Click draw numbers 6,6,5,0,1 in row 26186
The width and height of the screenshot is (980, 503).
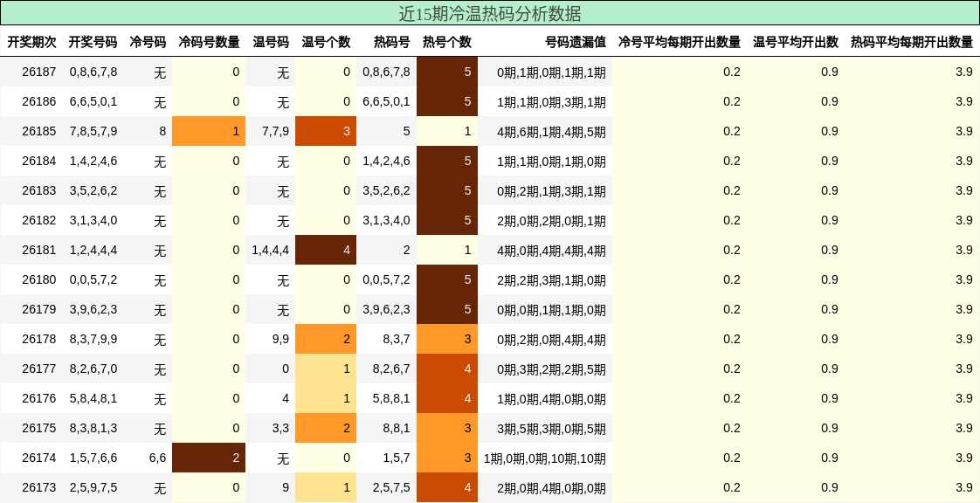click(93, 101)
